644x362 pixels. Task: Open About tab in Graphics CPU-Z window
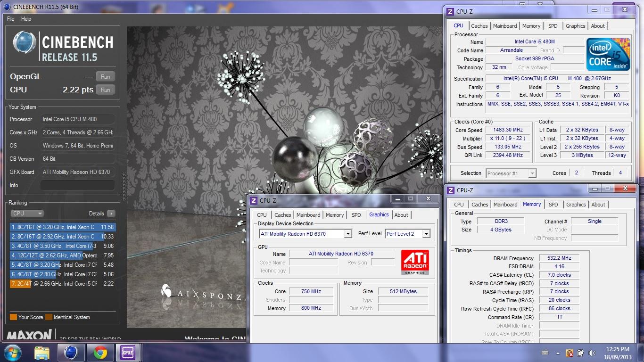click(401, 215)
